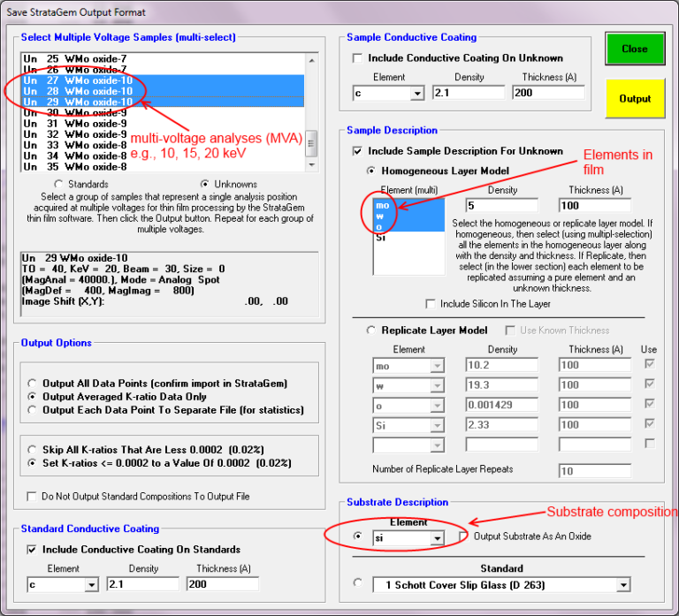Click sample coating Density field 2.1
This screenshot has height=616, width=679.
pos(469,93)
